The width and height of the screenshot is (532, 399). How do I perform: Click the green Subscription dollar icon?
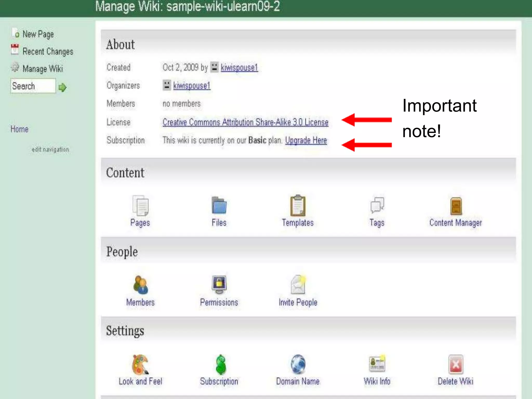click(221, 365)
